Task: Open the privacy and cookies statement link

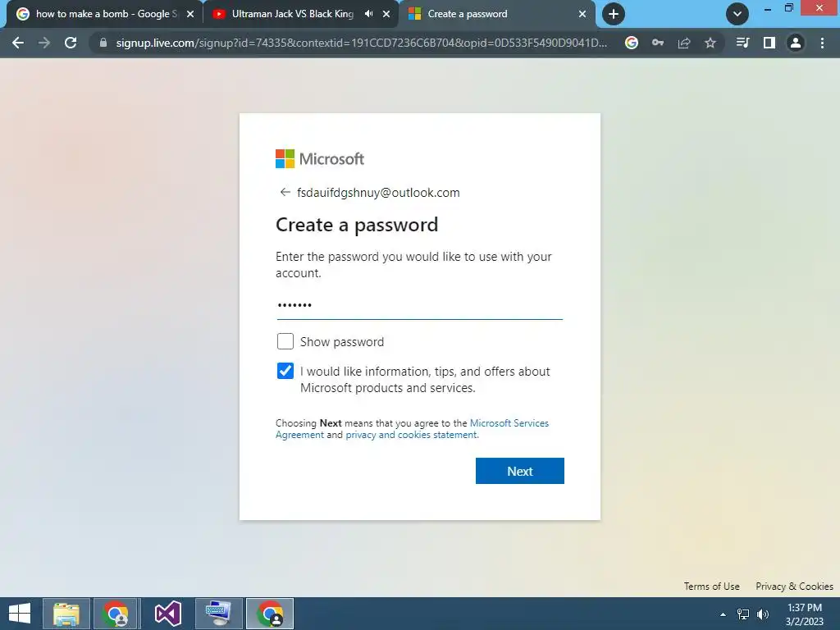Action: [x=411, y=435]
